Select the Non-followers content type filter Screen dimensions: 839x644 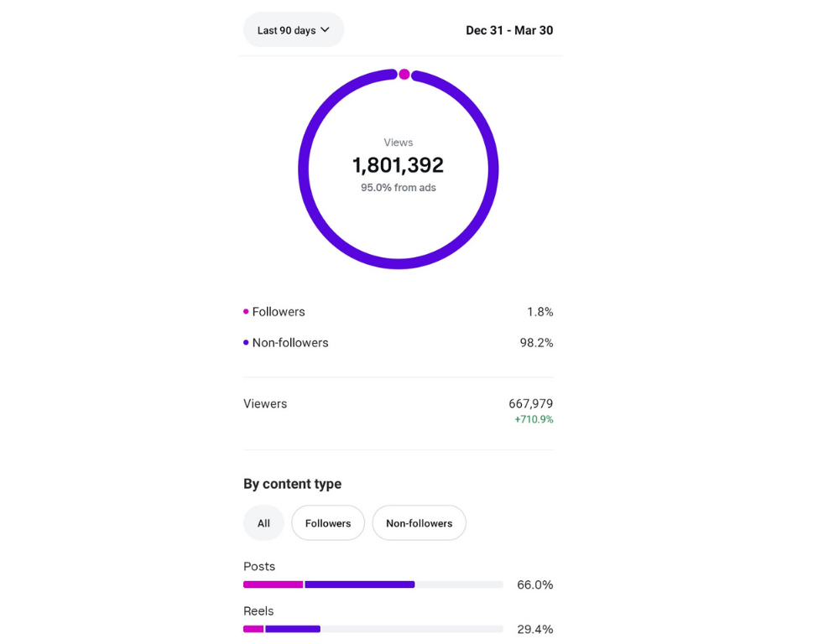(419, 523)
